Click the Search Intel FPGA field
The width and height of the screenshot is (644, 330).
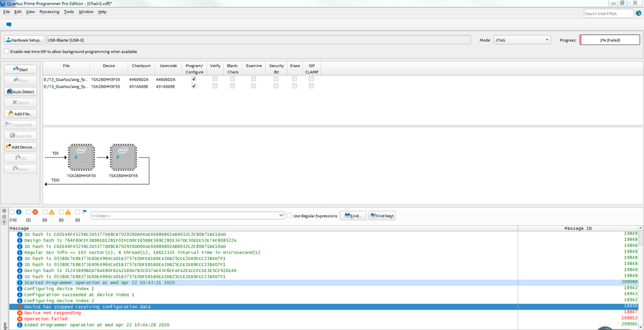click(x=608, y=14)
